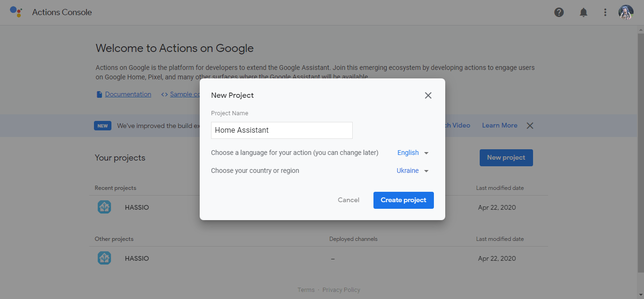
Task: Click the Google Assistant logo icon
Action: (16, 12)
